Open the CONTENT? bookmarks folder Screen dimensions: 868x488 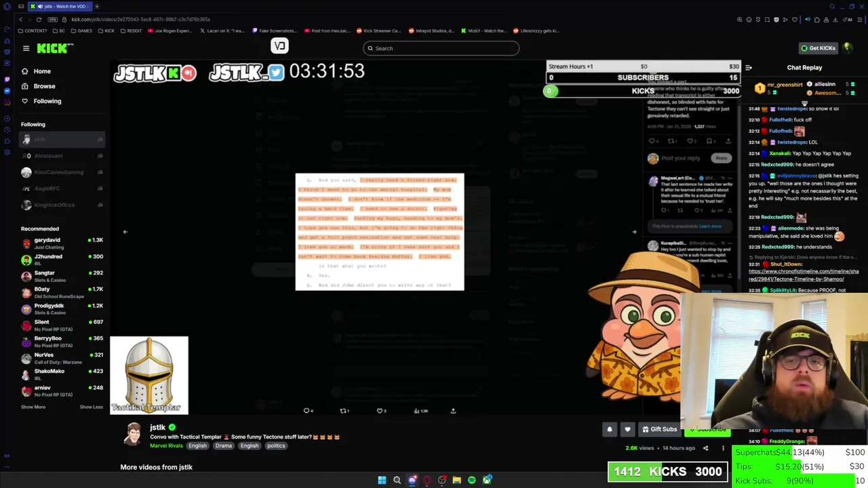click(33, 30)
